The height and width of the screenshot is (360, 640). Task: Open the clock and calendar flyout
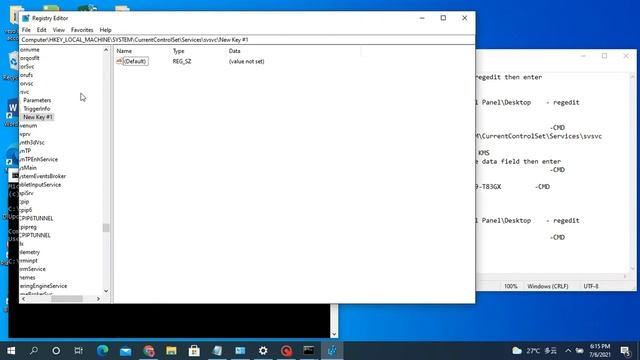pos(600,351)
